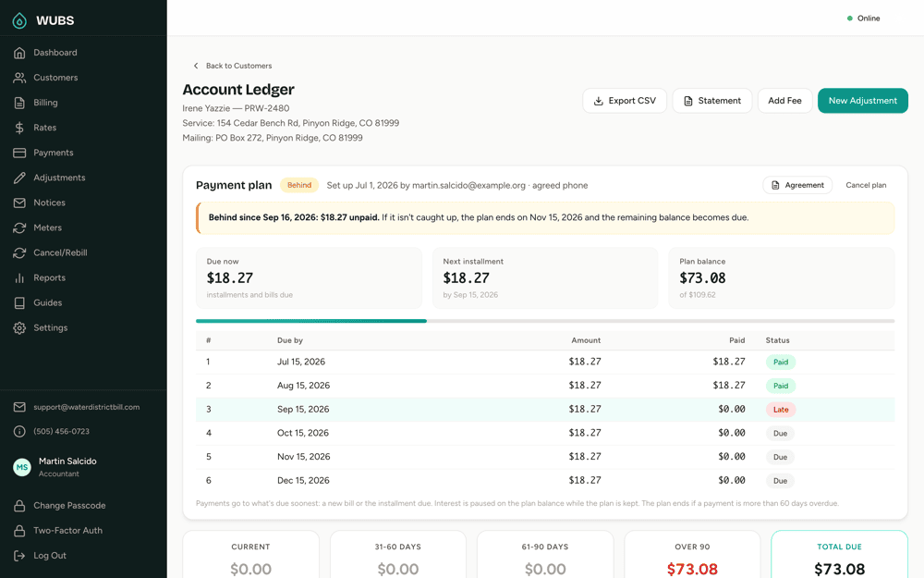This screenshot has width=924, height=578.
Task: Click the support@waterdistrictbill.com email link
Action: click(x=87, y=407)
